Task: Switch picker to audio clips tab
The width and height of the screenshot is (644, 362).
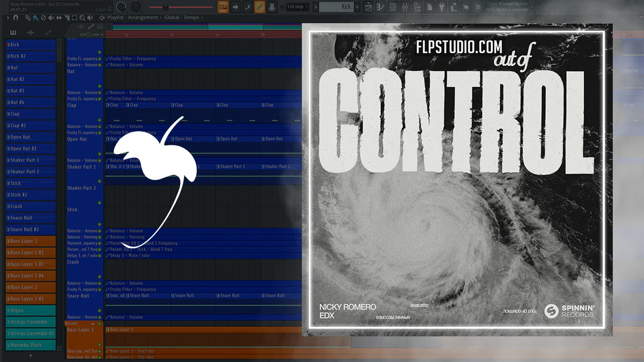Action: [x=31, y=33]
